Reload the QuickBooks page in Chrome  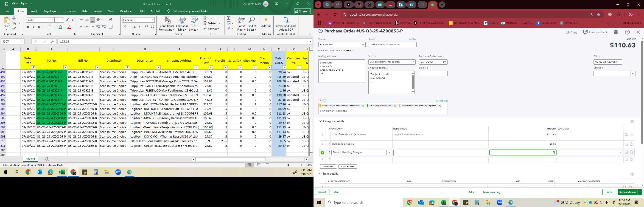tap(335, 14)
